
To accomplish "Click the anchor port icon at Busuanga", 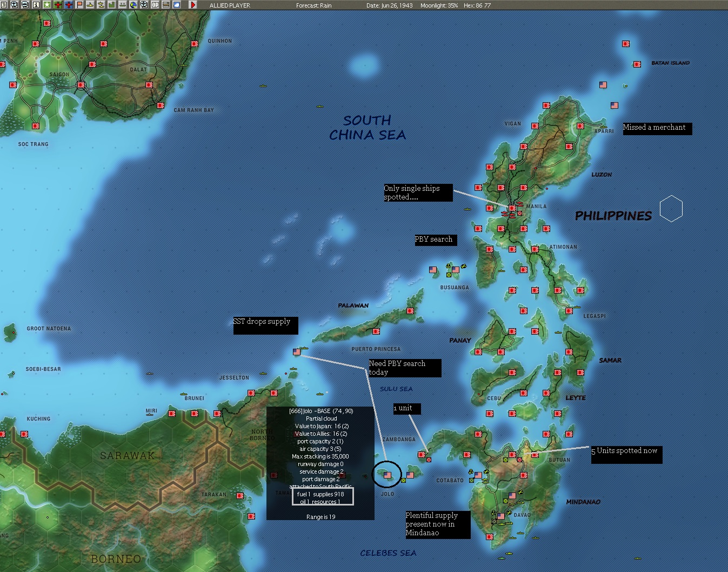I will 449,267.
